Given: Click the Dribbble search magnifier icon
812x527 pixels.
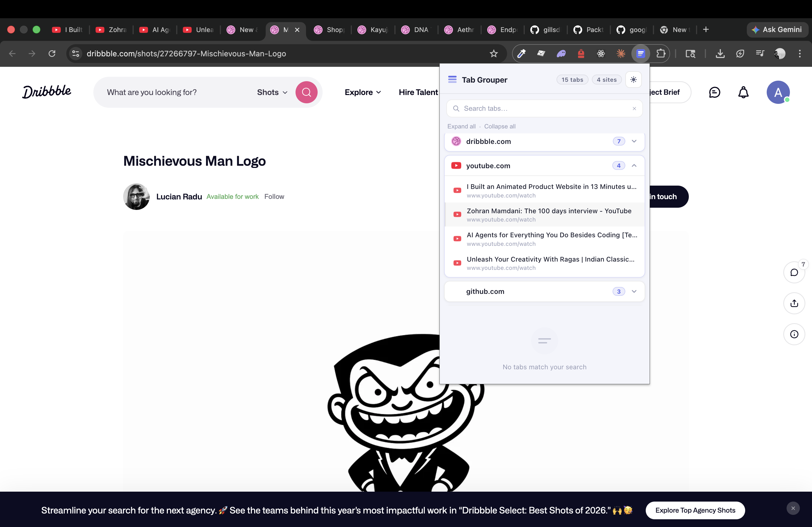Looking at the screenshot, I should point(306,92).
